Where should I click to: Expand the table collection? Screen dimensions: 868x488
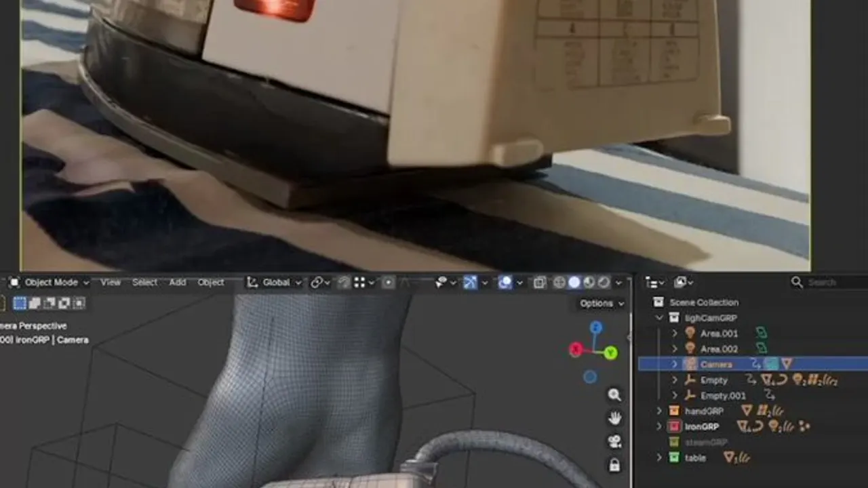(659, 458)
